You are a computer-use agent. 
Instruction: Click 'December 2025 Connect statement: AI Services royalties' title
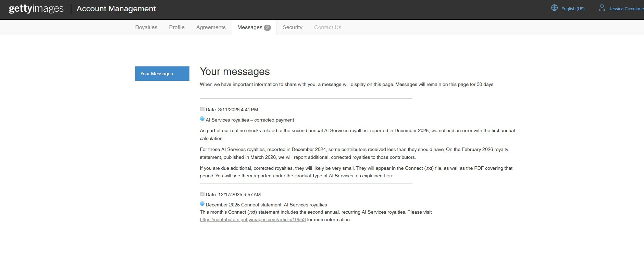(267, 205)
